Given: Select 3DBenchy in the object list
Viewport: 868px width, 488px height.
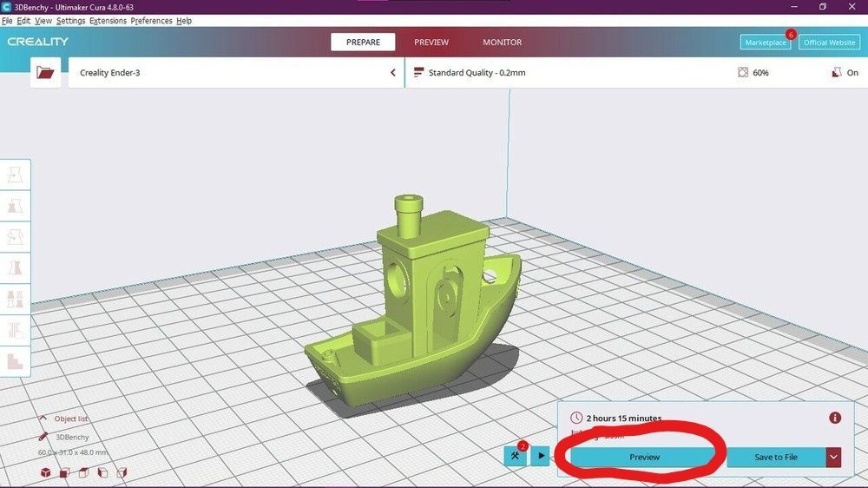Looking at the screenshot, I should (x=72, y=437).
